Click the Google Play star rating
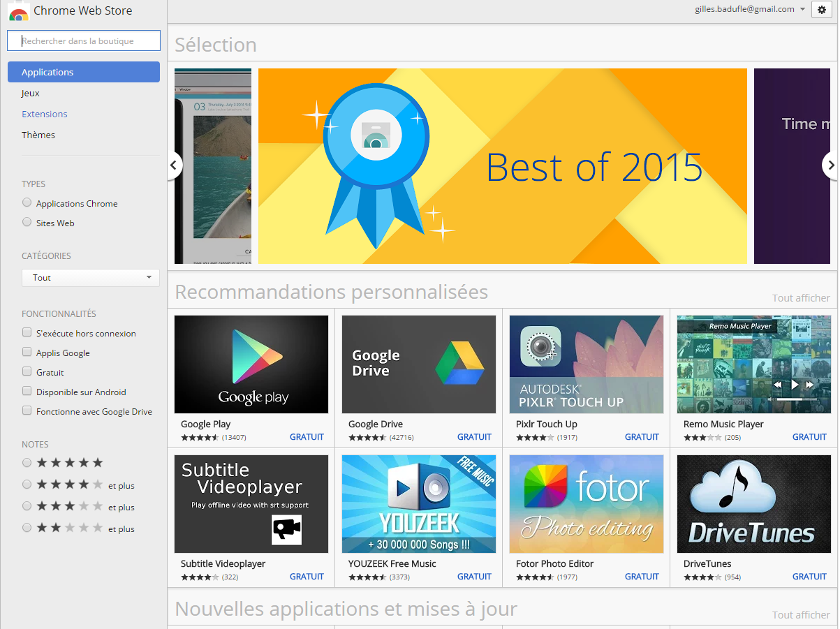This screenshot has height=629, width=840. (x=200, y=438)
